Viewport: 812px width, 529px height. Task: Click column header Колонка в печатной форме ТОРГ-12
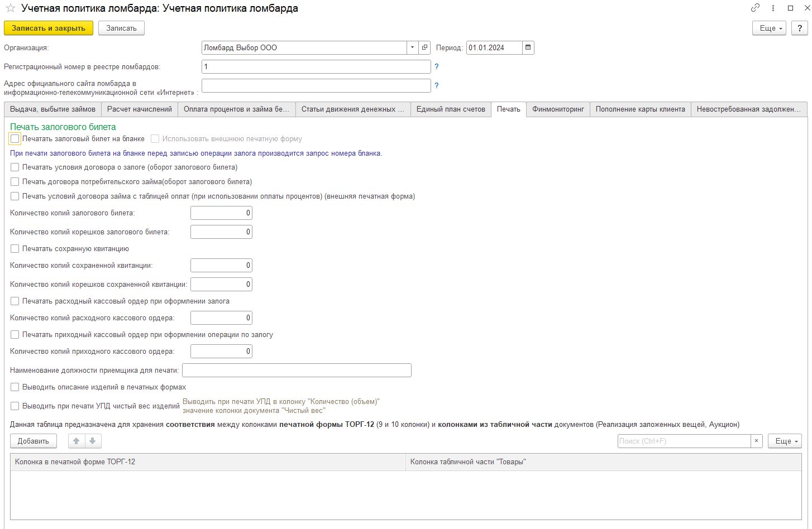point(208,461)
